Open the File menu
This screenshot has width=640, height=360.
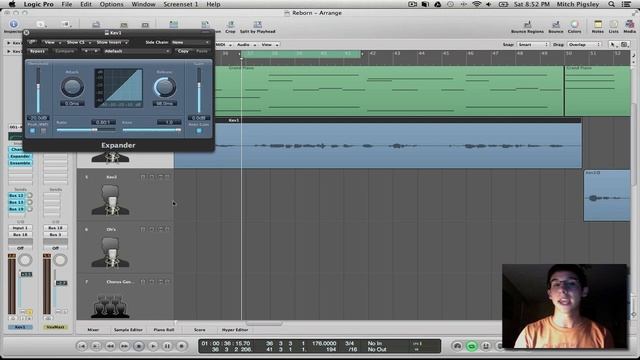click(x=67, y=4)
